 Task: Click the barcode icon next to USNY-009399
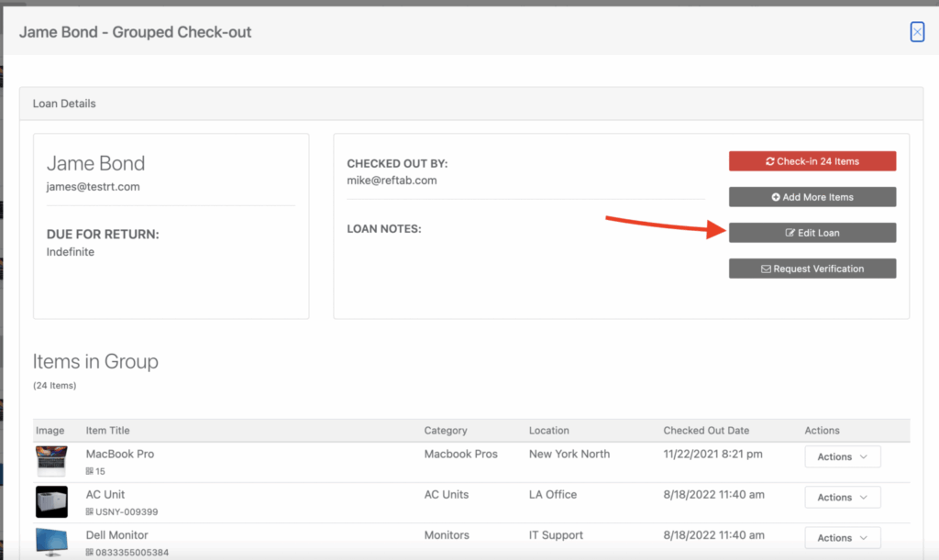pos(91,511)
